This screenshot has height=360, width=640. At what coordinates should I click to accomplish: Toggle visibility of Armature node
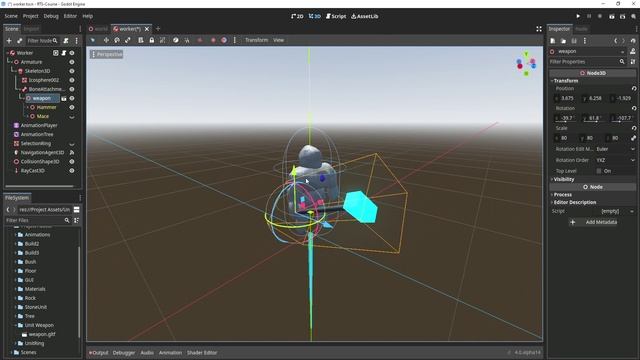[72, 62]
